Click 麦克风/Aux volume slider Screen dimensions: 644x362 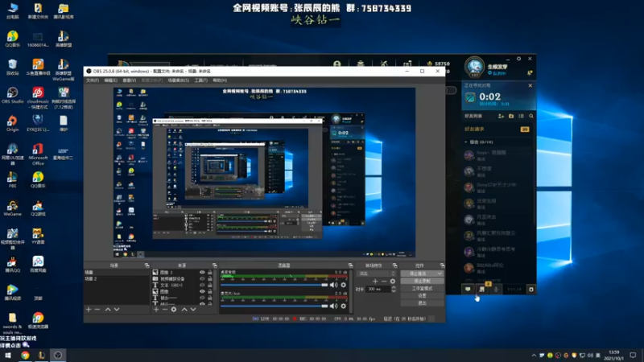coord(275,306)
